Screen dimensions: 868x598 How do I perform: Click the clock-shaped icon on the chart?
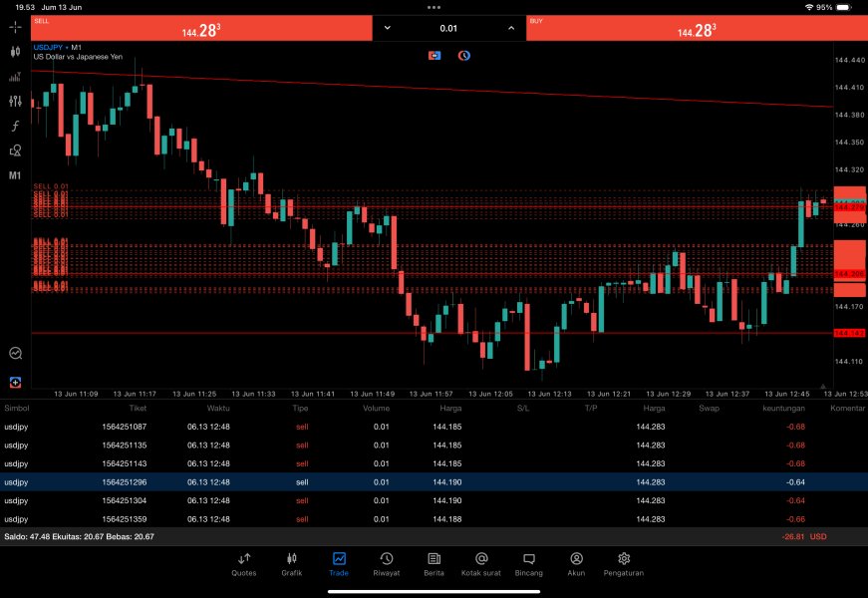click(463, 56)
